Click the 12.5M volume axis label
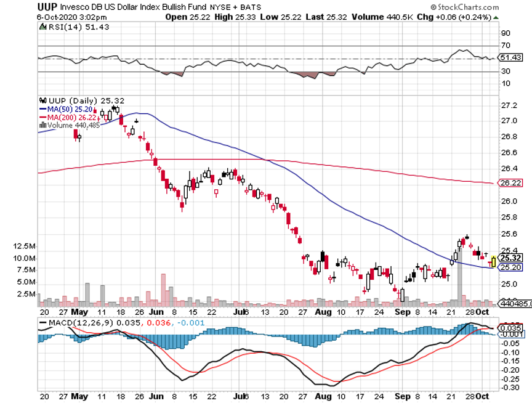 tap(24, 246)
